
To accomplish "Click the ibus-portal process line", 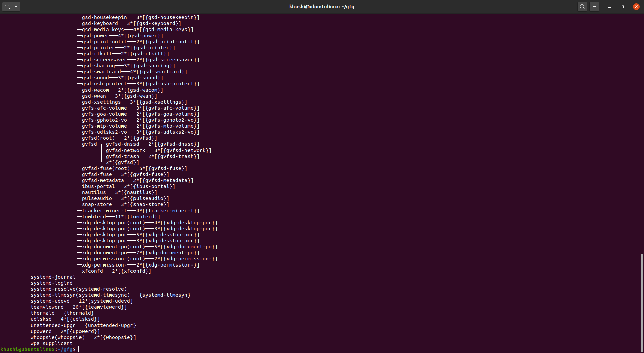I will click(x=128, y=186).
